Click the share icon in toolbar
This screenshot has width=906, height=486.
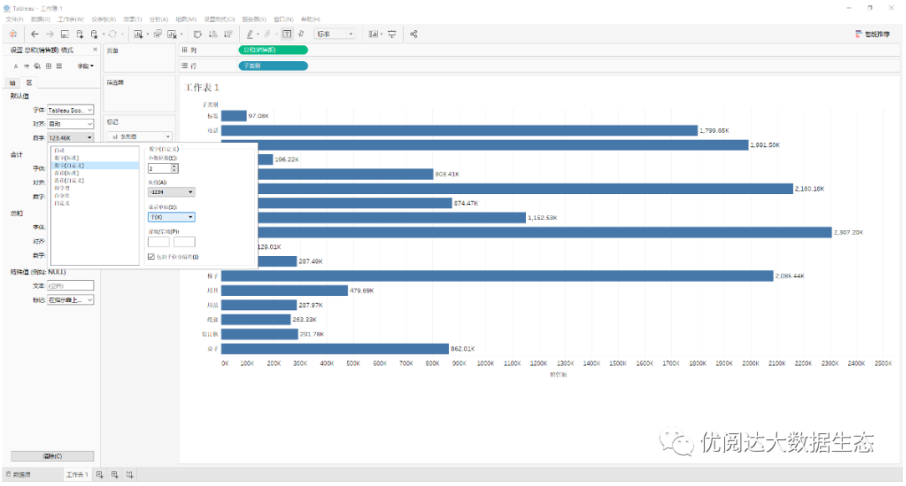point(414,34)
